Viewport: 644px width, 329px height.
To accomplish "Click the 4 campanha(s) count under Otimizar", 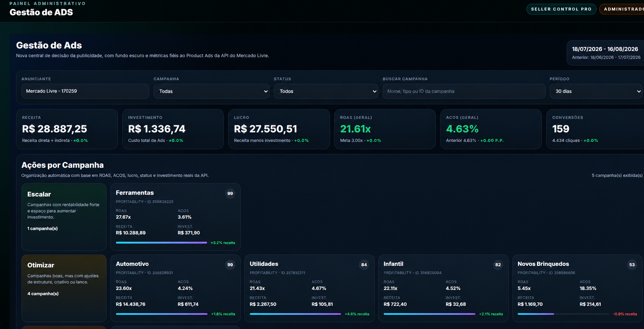I will (43, 294).
